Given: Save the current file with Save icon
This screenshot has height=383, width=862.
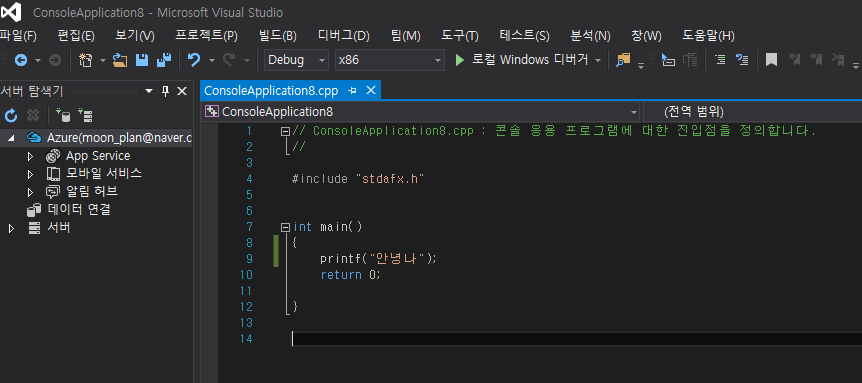Looking at the screenshot, I should [142, 60].
